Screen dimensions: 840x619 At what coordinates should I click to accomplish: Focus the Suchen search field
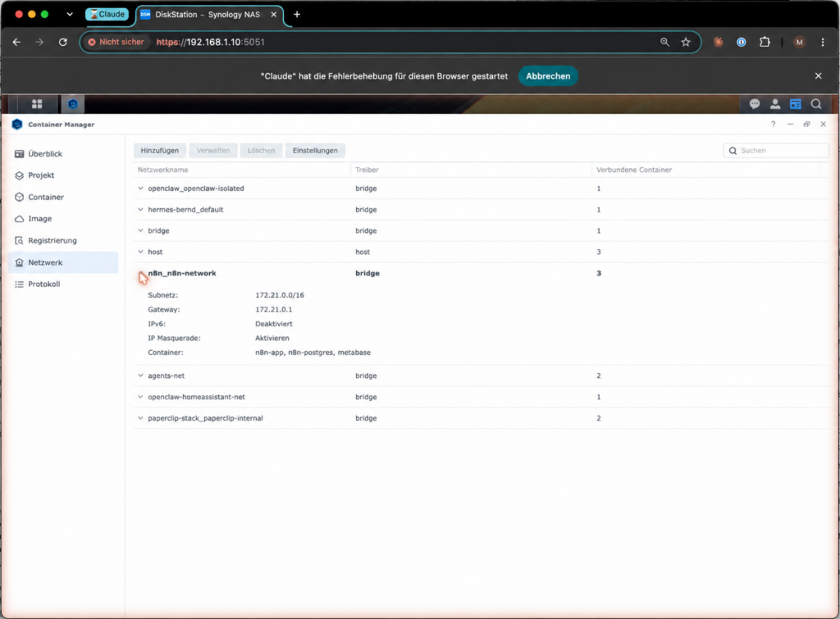(776, 151)
